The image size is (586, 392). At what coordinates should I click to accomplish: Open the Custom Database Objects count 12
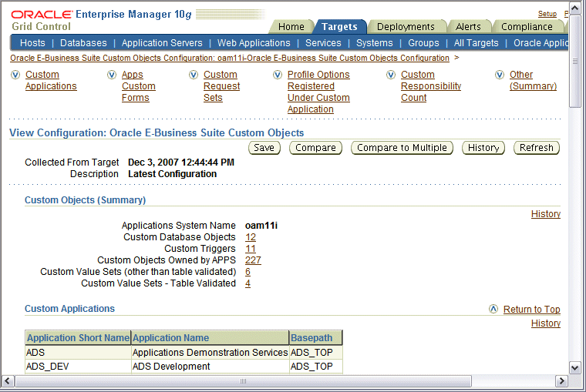coord(251,237)
